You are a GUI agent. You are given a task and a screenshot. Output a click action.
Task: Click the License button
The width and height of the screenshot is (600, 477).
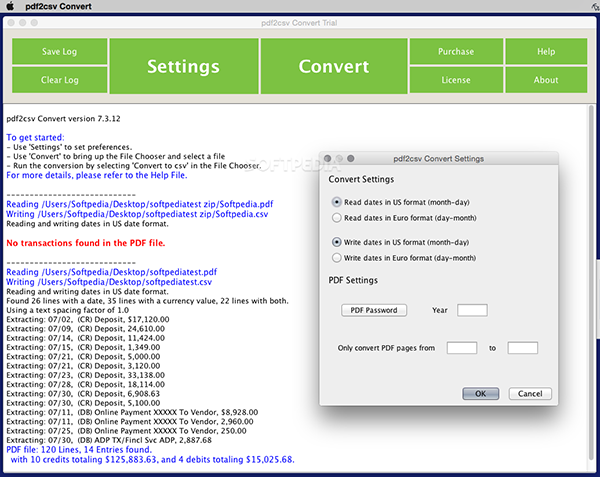coord(456,80)
